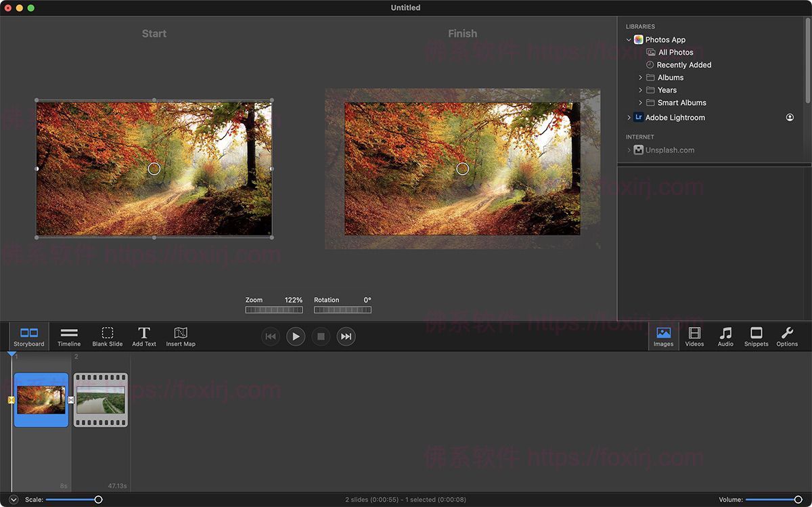Expand the Smart Albums section
This screenshot has height=507, width=812.
641,102
